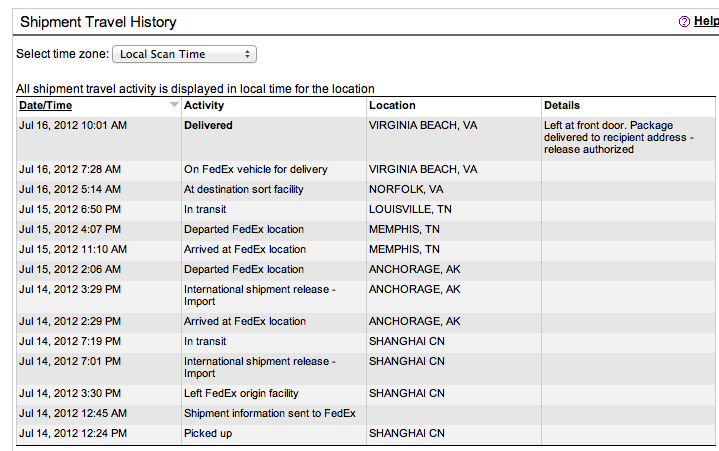The image size is (719, 451).
Task: Click the Location column header
Action: (x=392, y=105)
